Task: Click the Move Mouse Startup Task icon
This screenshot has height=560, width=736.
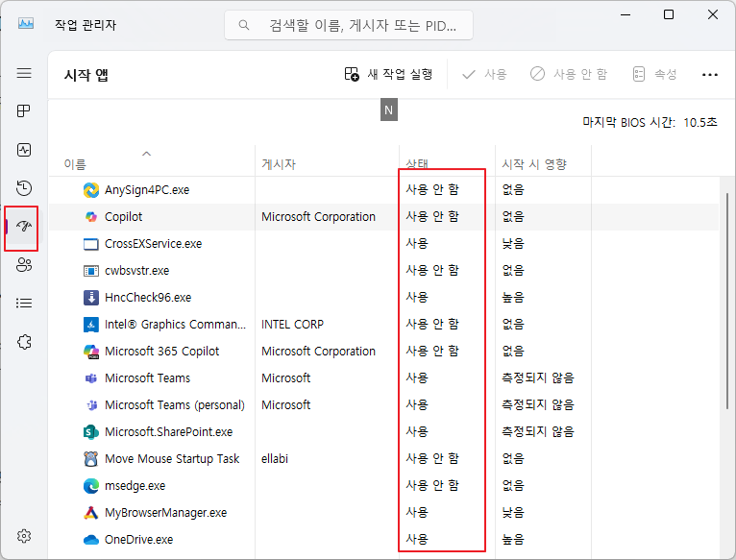Action: point(91,458)
